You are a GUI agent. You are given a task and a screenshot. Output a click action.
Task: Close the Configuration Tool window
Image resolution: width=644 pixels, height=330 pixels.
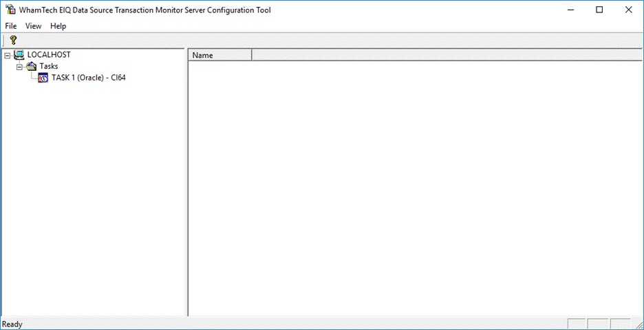[628, 10]
